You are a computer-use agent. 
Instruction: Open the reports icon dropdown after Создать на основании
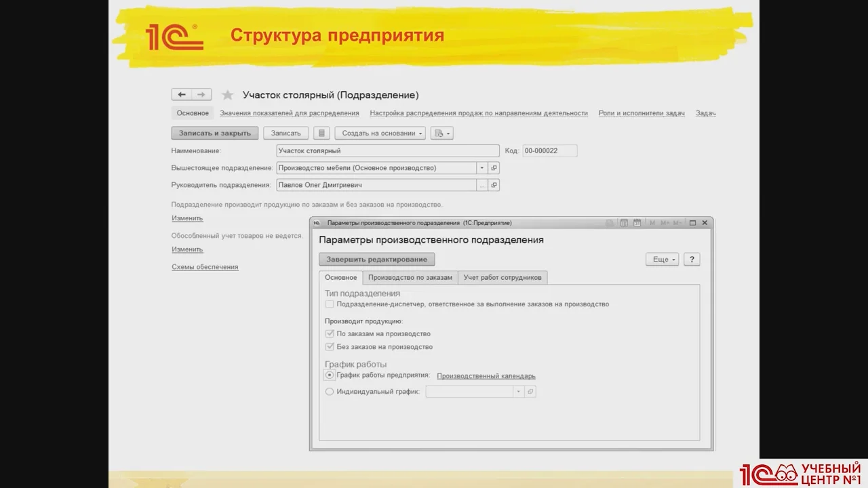[441, 133]
